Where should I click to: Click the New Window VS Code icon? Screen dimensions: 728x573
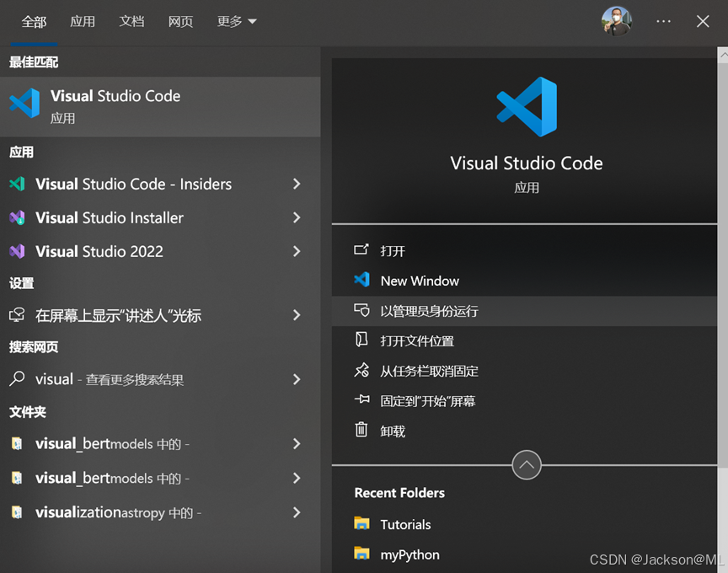(x=361, y=280)
